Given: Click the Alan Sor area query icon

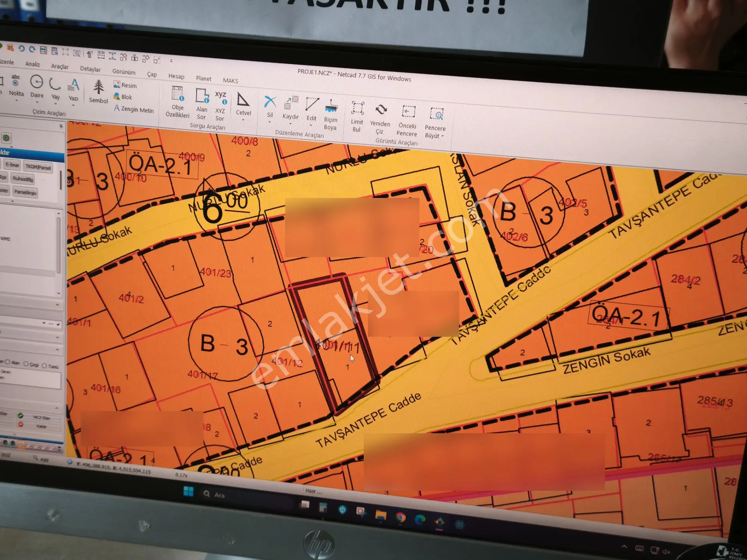Looking at the screenshot, I should [x=202, y=104].
